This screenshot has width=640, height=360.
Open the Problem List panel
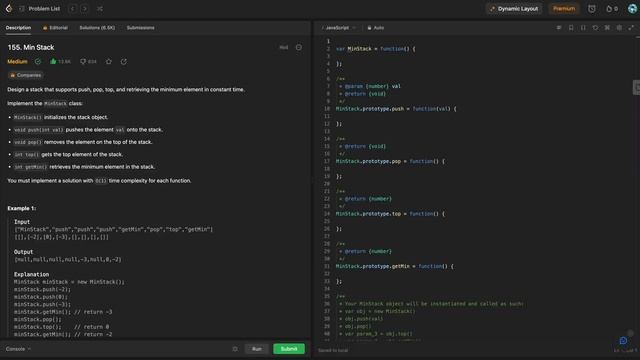coord(40,9)
